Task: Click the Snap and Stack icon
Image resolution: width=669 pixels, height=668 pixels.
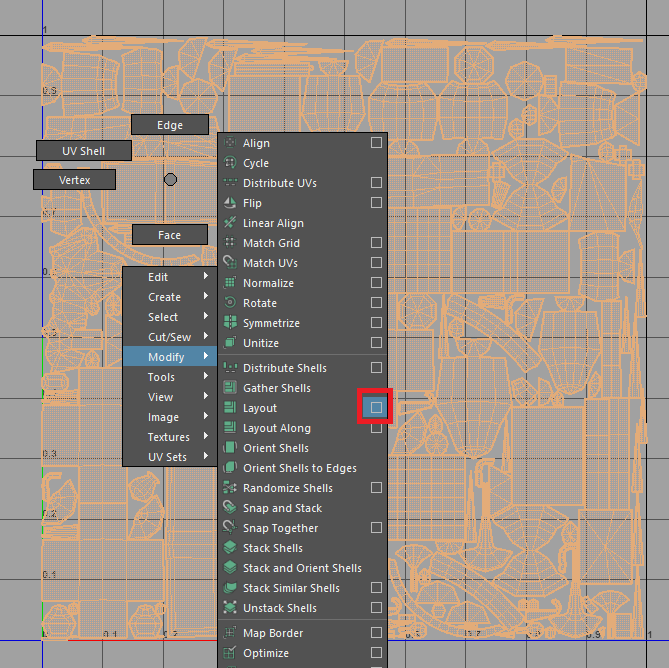Action: coord(230,508)
